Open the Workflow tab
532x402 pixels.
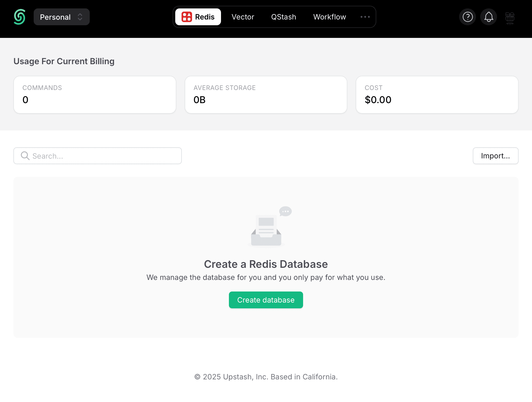329,17
